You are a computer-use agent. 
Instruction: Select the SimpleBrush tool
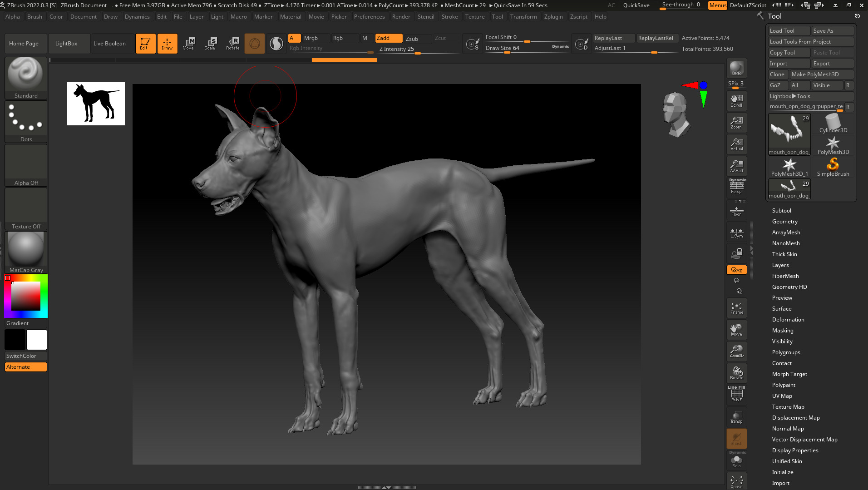point(833,167)
